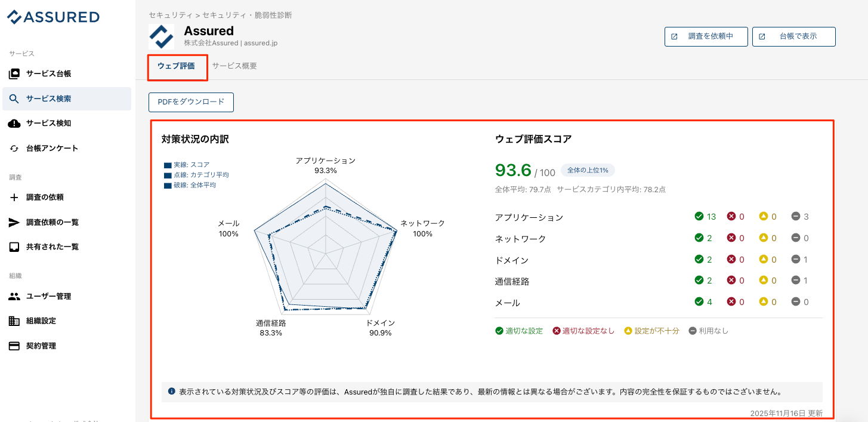Switch to the サービス概要 tab
The height and width of the screenshot is (422, 868).
click(x=234, y=66)
